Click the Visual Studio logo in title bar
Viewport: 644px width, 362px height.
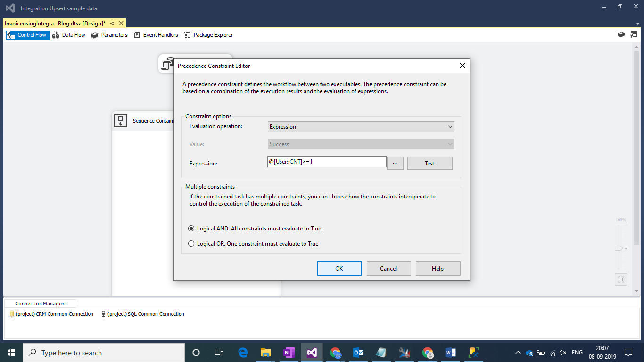pos(10,8)
